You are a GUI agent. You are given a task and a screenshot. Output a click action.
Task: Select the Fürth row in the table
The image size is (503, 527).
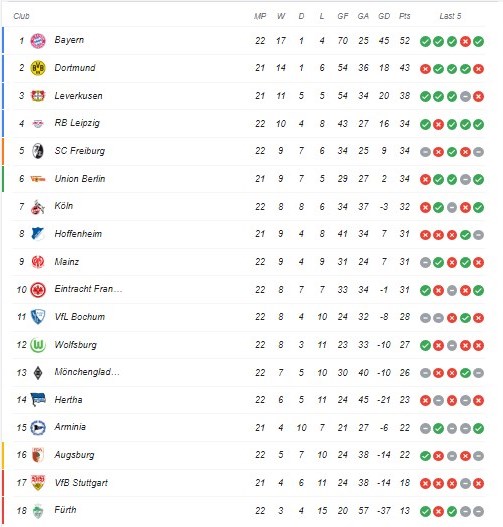pos(250,511)
